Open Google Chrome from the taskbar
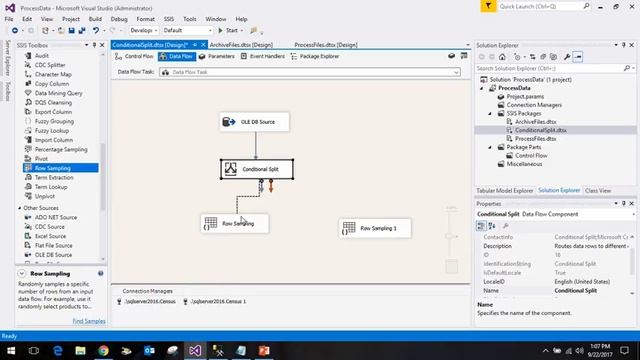Viewport: 640px width, 360px height. click(103, 351)
